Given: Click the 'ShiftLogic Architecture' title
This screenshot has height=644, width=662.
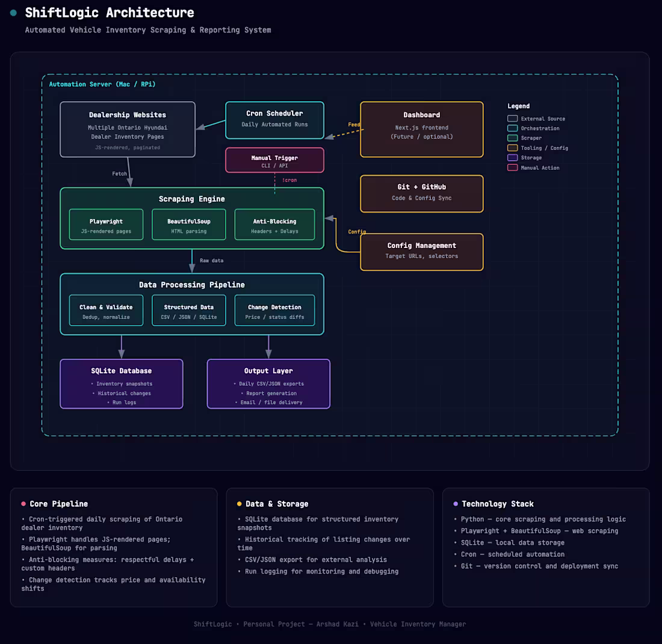Looking at the screenshot, I should 110,13.
